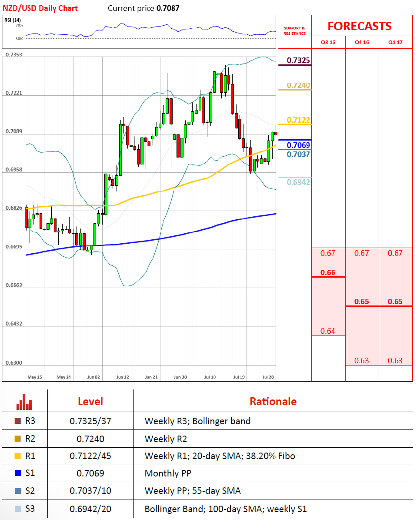
Task: Click the 0.6942/20 level cell
Action: 90,509
